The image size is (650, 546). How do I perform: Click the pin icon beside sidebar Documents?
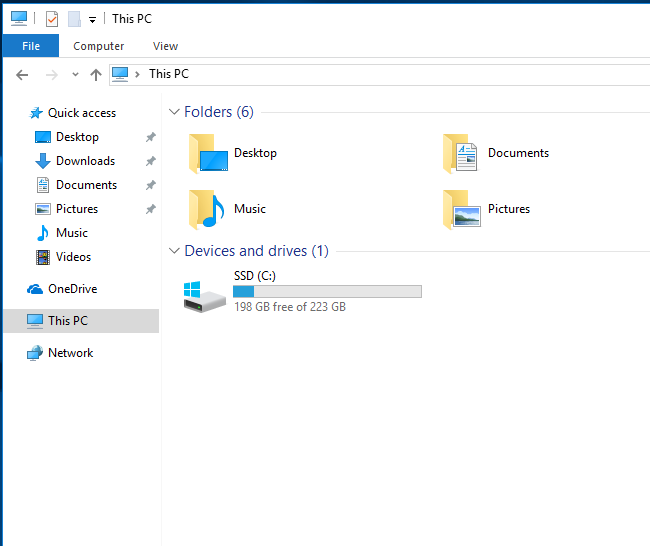tap(150, 185)
